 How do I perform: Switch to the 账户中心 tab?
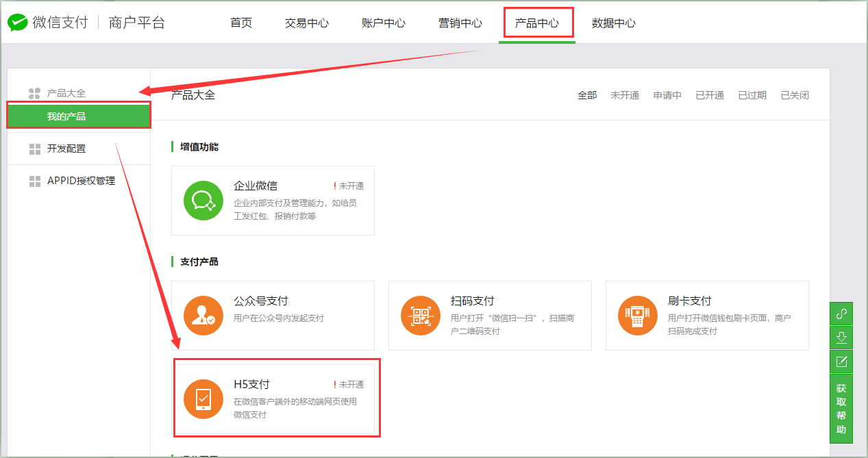(x=384, y=23)
